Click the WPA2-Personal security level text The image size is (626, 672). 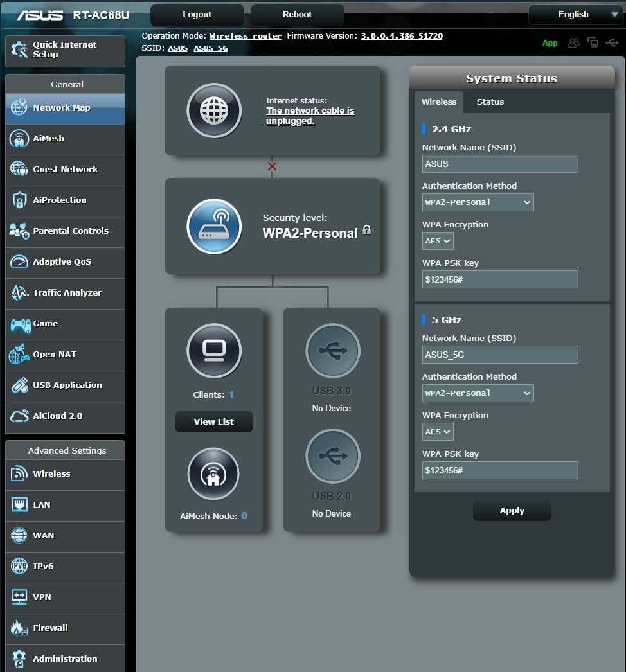click(x=310, y=233)
